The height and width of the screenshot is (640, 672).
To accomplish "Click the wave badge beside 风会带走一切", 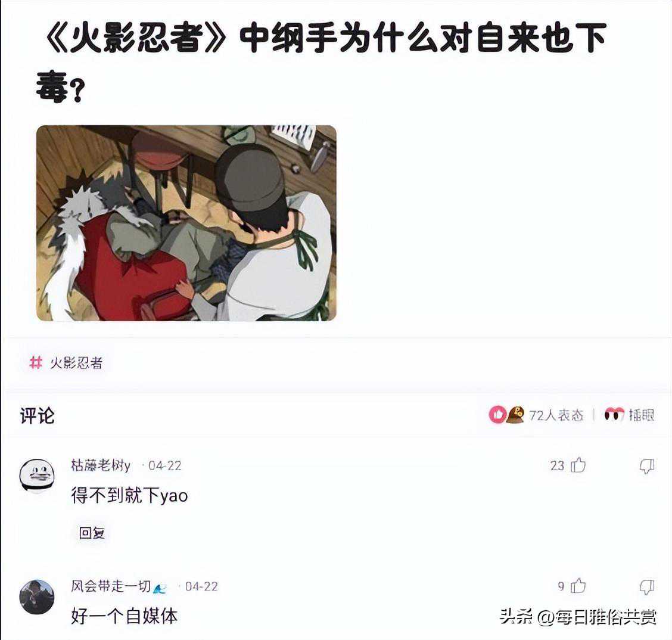I will click(x=160, y=588).
